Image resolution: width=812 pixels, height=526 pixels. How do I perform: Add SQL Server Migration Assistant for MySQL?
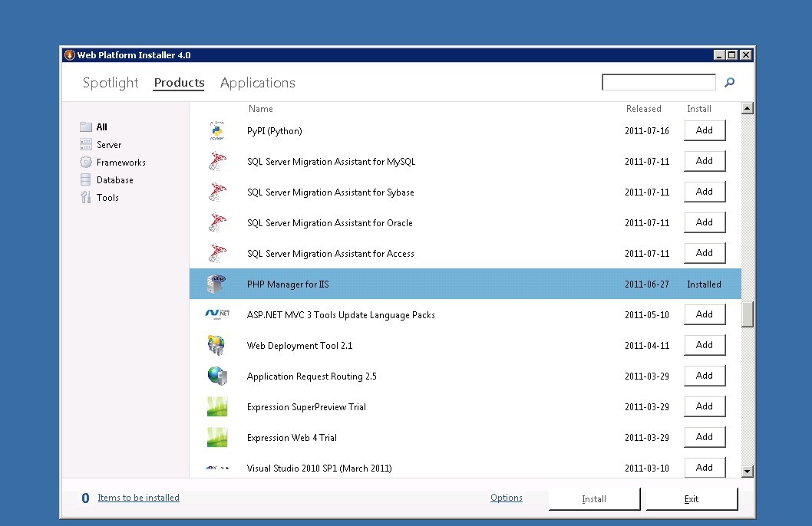705,161
